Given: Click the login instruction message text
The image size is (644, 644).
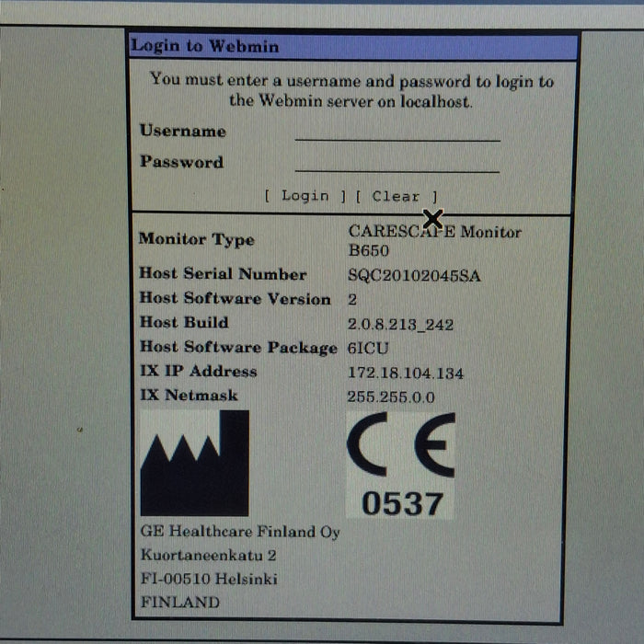Looking at the screenshot, I should point(351,90).
